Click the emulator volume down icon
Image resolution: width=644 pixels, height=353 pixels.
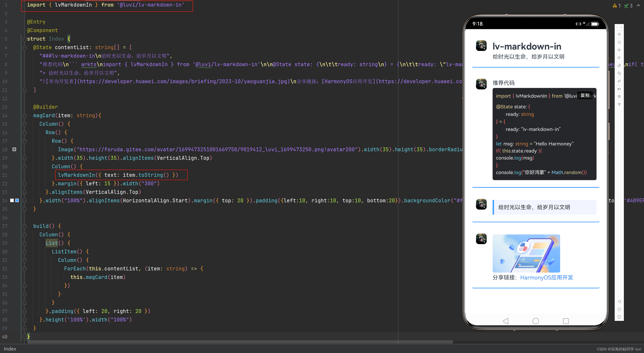[x=619, y=57]
